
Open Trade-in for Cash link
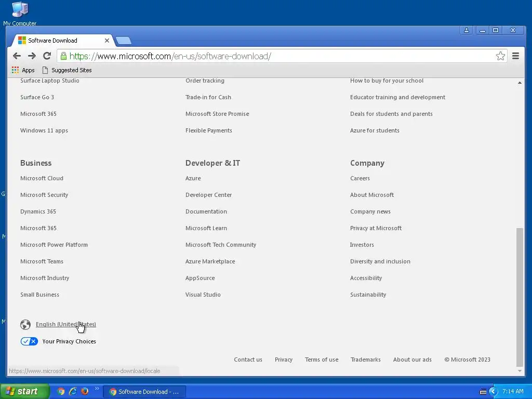(x=208, y=97)
